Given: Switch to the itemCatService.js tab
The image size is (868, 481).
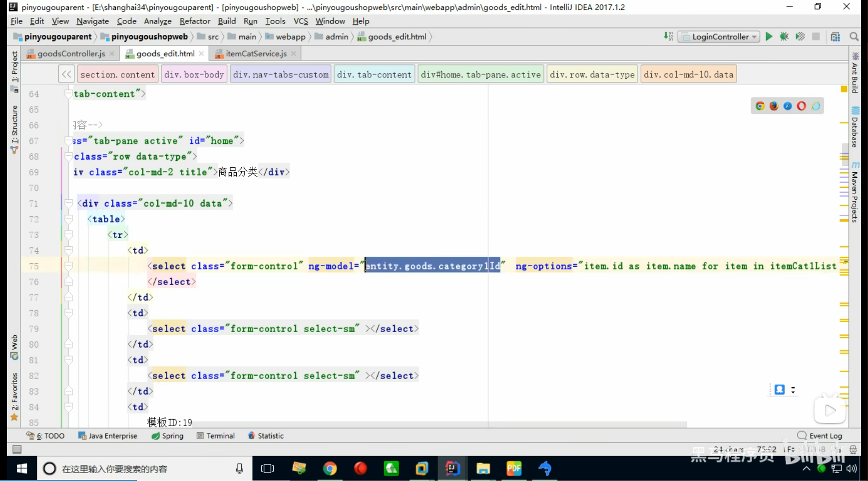Looking at the screenshot, I should tap(255, 53).
